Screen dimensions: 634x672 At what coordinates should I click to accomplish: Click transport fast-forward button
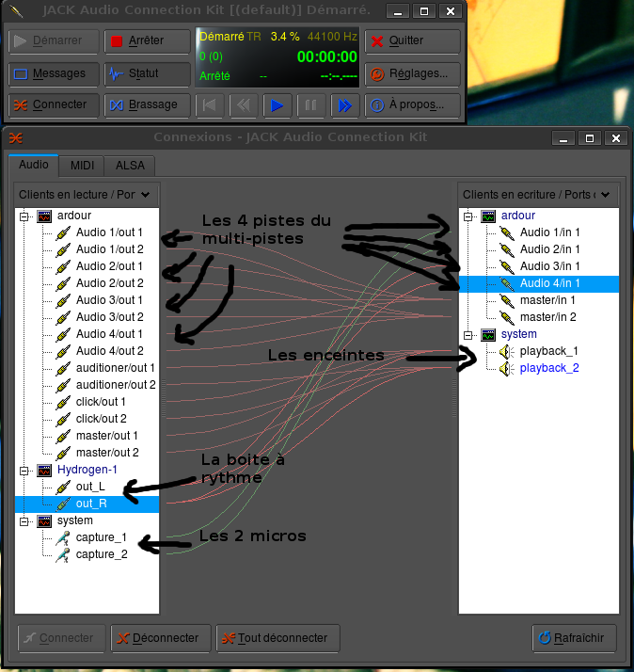point(345,105)
